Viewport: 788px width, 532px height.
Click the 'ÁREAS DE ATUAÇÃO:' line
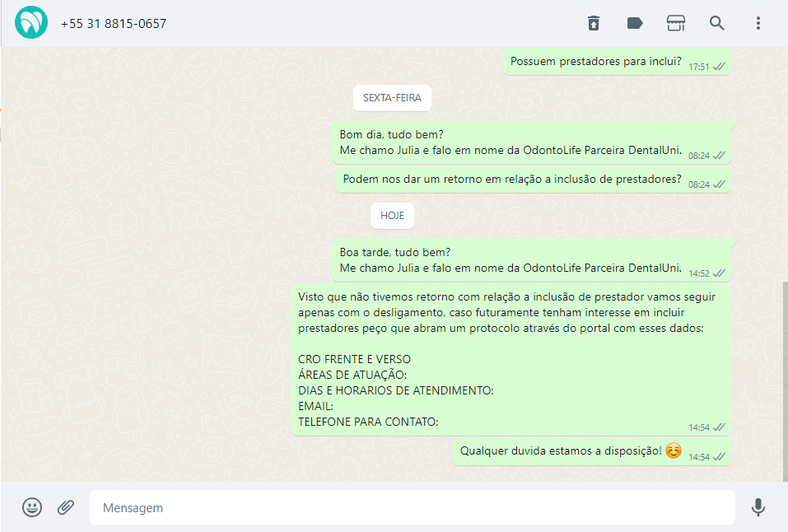(352, 375)
